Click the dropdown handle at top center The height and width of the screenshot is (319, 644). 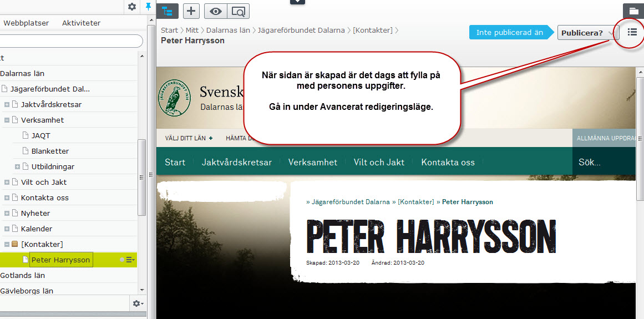pyautogui.click(x=297, y=2)
